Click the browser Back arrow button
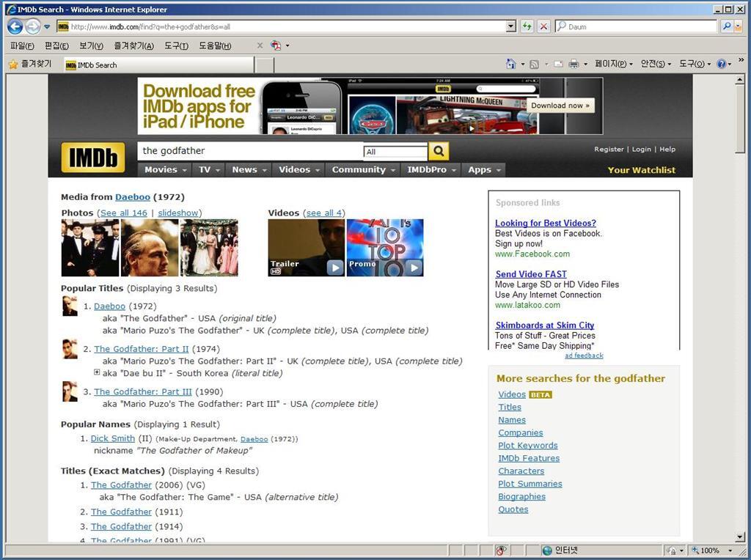Screen dimensions: 751x560 coord(15,26)
